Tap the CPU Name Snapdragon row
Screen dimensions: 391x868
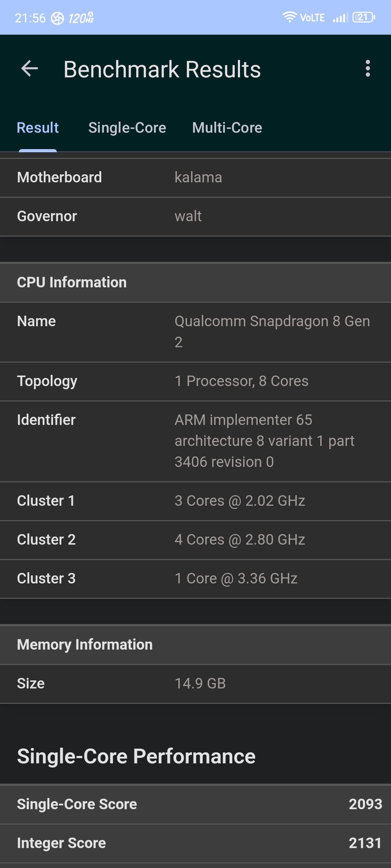point(195,332)
